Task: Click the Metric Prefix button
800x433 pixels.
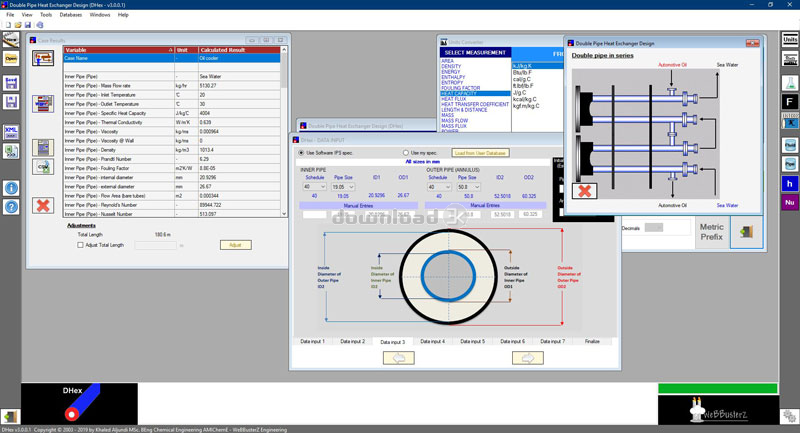Action: click(712, 232)
